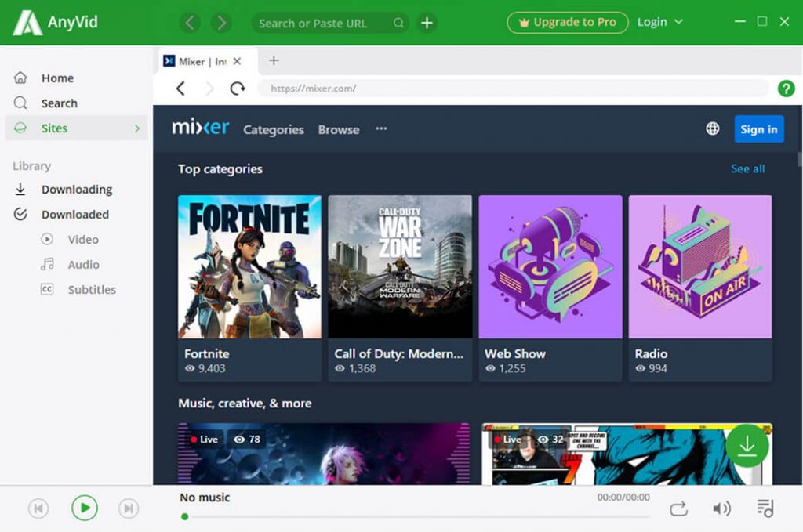Viewport: 803px width, 532px height.
Task: Click the Web Show title text
Action: tap(514, 354)
